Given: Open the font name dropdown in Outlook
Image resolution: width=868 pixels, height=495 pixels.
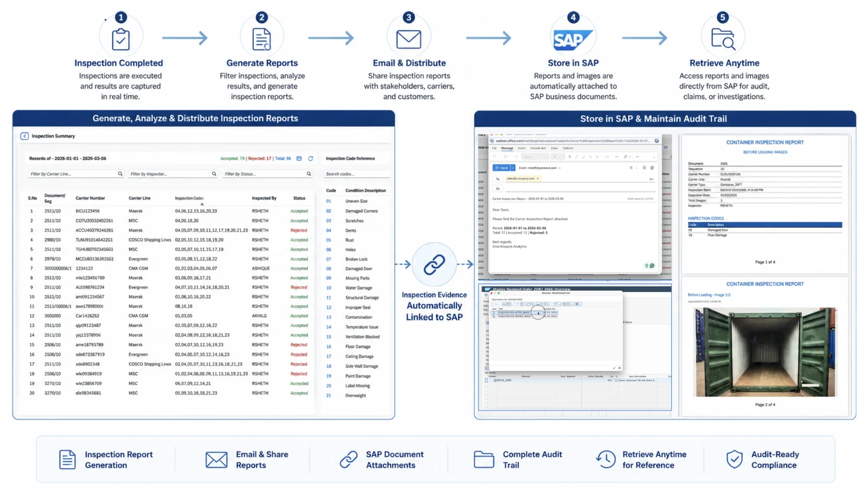Looking at the screenshot, I should pos(535,157).
